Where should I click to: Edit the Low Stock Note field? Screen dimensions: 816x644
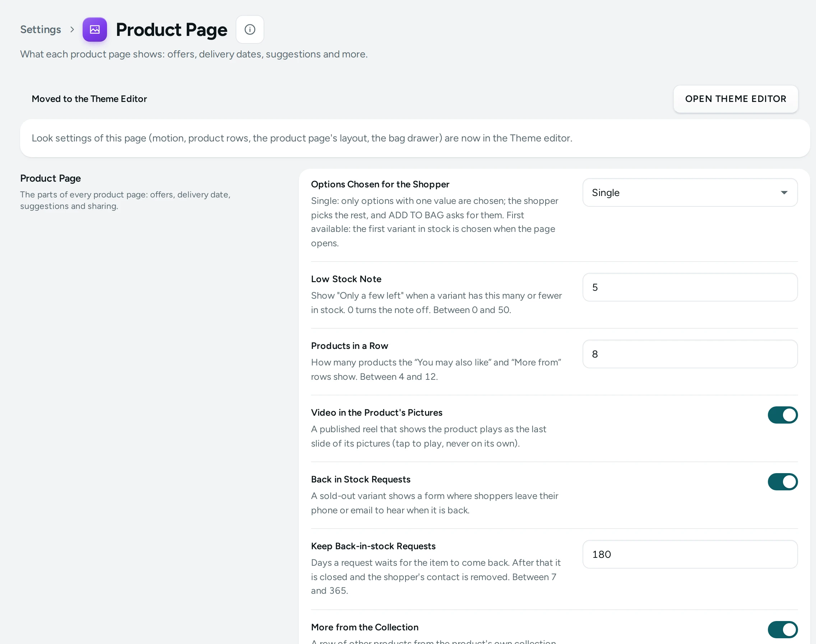690,287
